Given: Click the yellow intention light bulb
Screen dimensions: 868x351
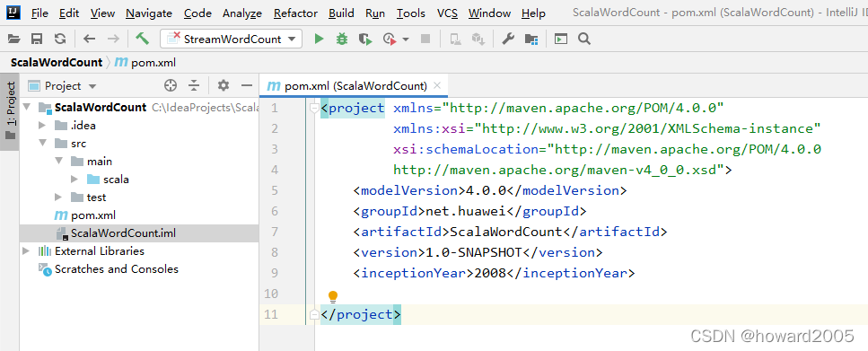Looking at the screenshot, I should [x=333, y=297].
